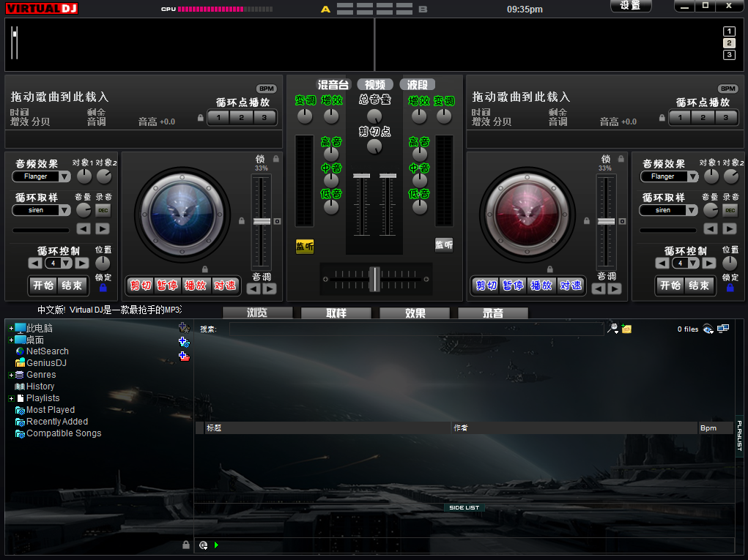Image resolution: width=748 pixels, height=560 pixels.
Task: Click the crossfader slider handle
Action: pos(375,279)
